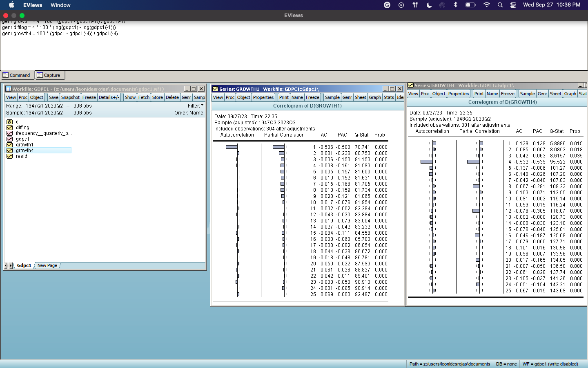Switch to the Capture tab

(50, 75)
